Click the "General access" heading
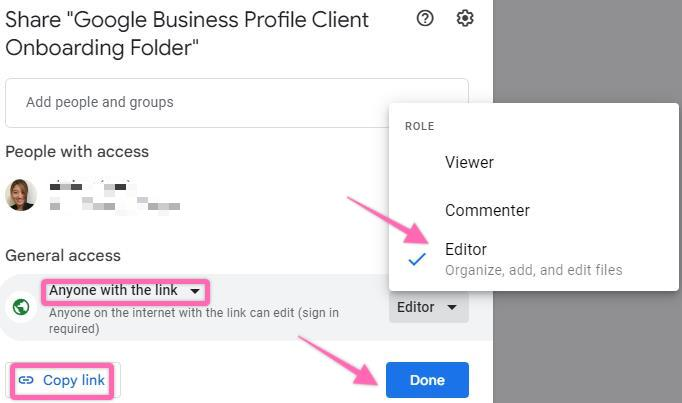Image resolution: width=682 pixels, height=403 pixels. [63, 256]
